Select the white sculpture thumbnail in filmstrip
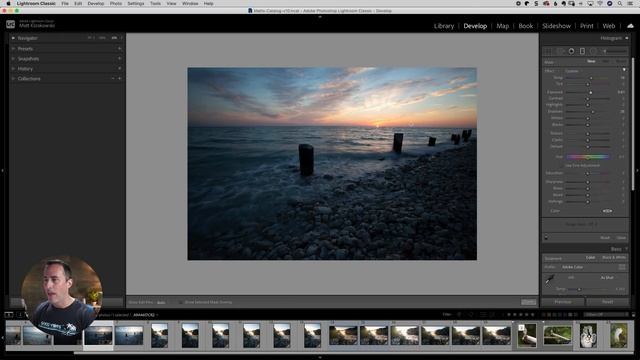 [x=588, y=336]
